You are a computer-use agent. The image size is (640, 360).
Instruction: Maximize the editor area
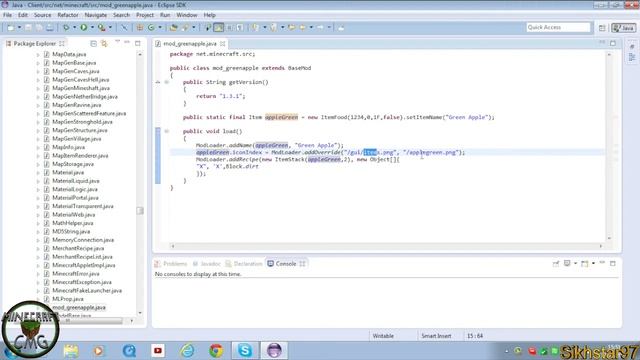pos(613,43)
